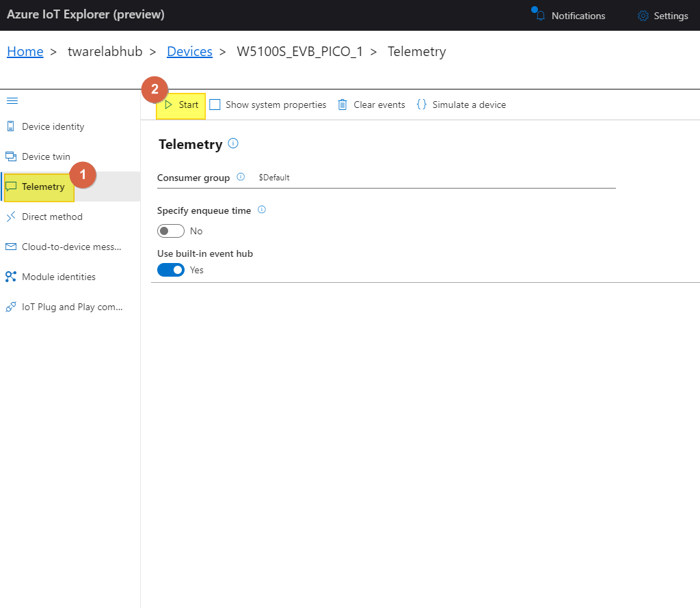700x608 pixels.
Task: Click the Device identity icon
Action: point(11,126)
